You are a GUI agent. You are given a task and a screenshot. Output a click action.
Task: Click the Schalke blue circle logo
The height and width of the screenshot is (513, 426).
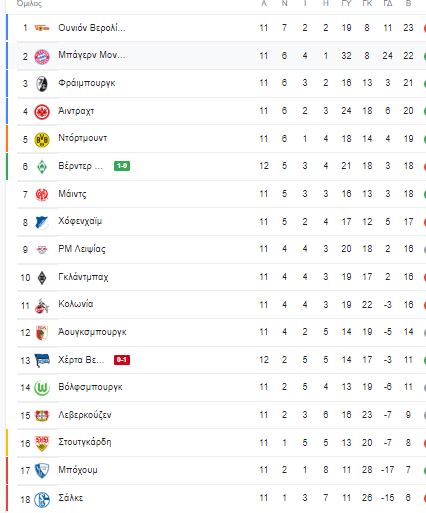(x=42, y=499)
